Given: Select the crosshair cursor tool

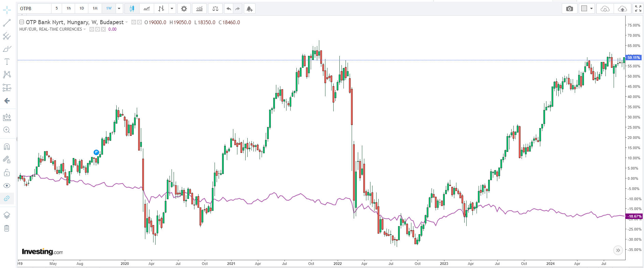Looking at the screenshot, I should 7,10.
